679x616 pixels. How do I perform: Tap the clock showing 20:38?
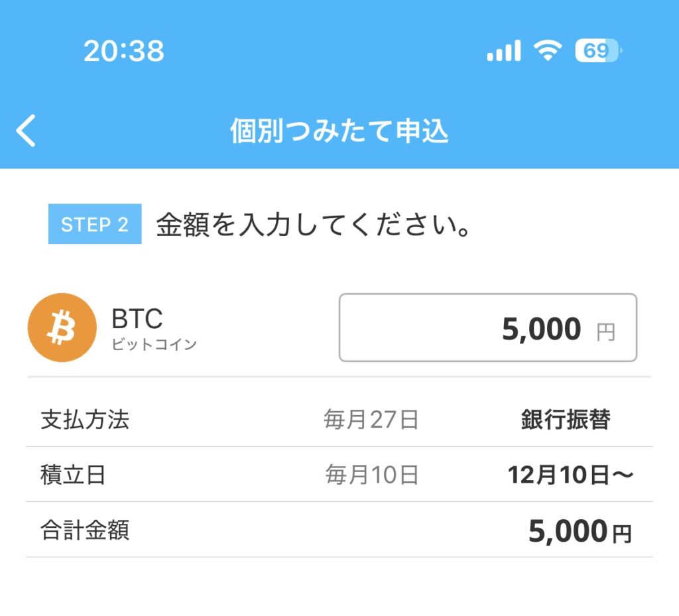click(x=124, y=51)
